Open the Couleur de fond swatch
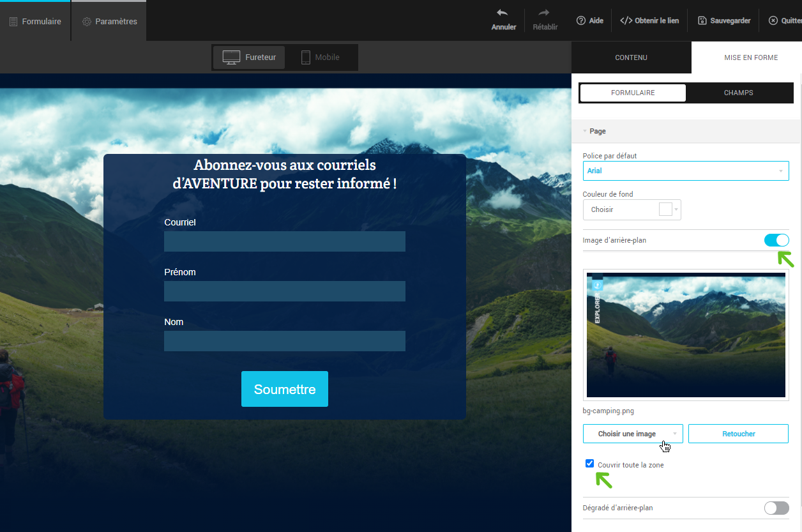Screen dimensions: 802x532 pos(665,209)
